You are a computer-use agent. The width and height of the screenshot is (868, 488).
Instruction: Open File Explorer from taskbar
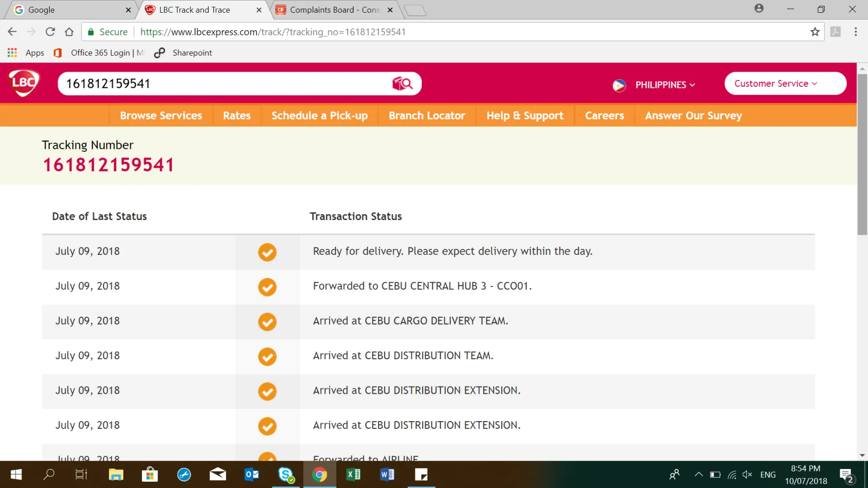116,474
